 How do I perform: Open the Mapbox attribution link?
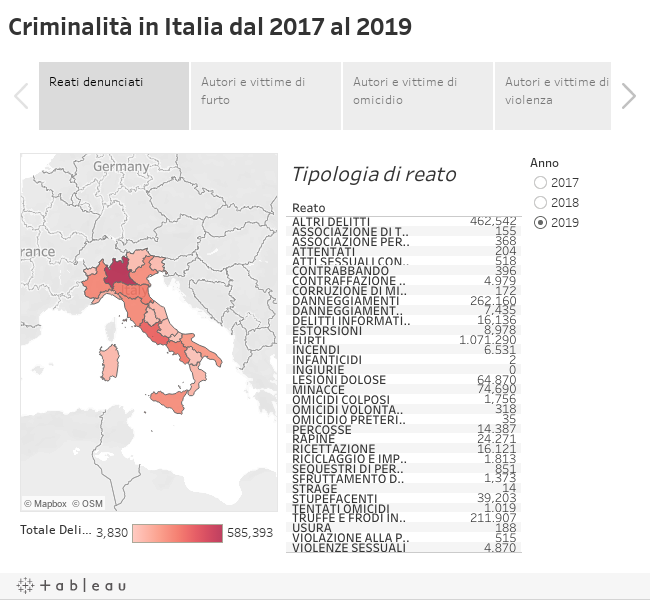[45, 503]
